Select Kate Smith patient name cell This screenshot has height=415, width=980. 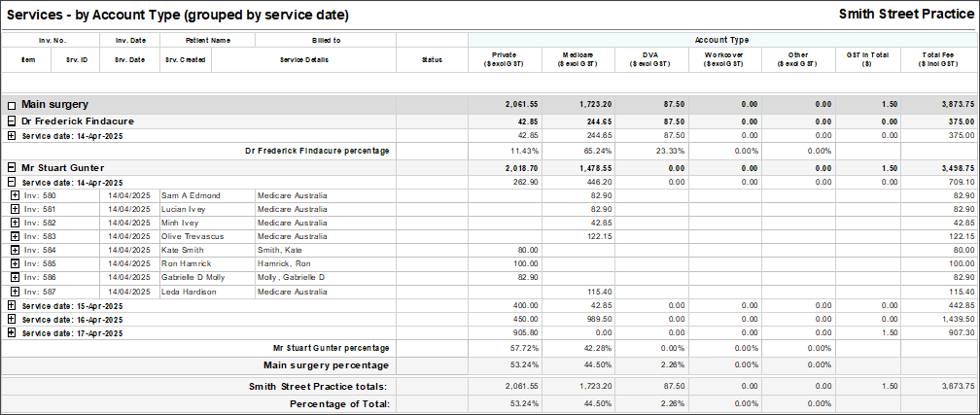click(183, 250)
